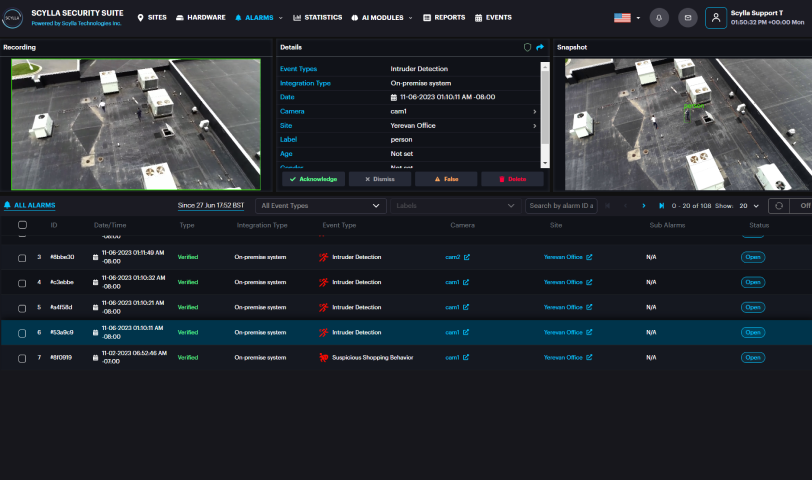The width and height of the screenshot is (812, 480).
Task: Click the Details panel scrollbar
Action: (x=545, y=108)
